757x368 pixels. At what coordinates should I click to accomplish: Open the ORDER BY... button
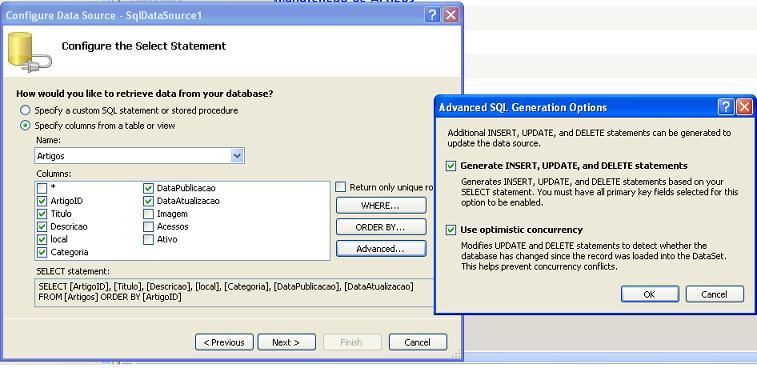tap(381, 227)
